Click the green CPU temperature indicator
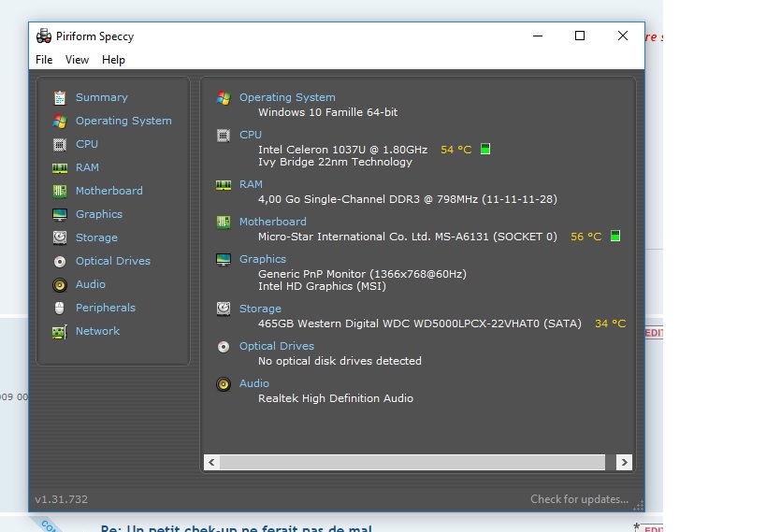The width and height of the screenshot is (766, 532). point(485,149)
